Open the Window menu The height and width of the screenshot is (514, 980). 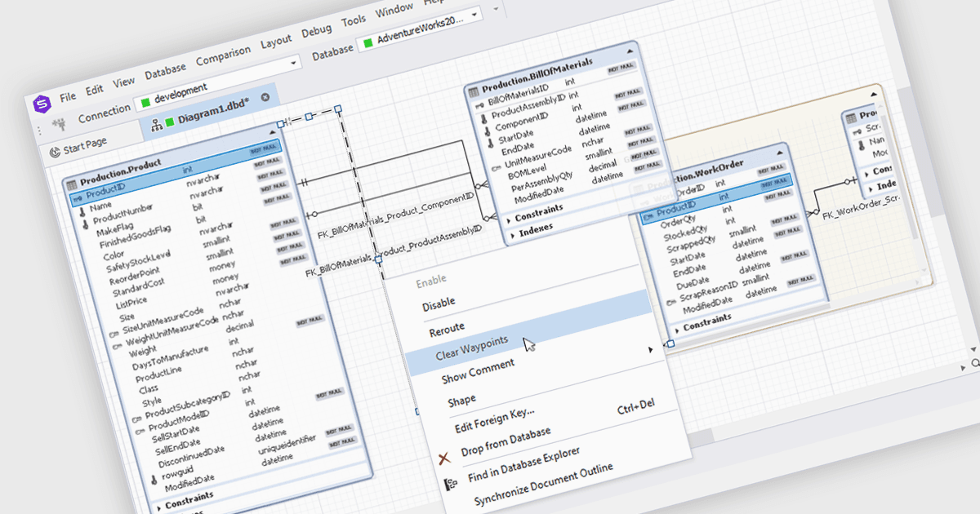pyautogui.click(x=394, y=11)
